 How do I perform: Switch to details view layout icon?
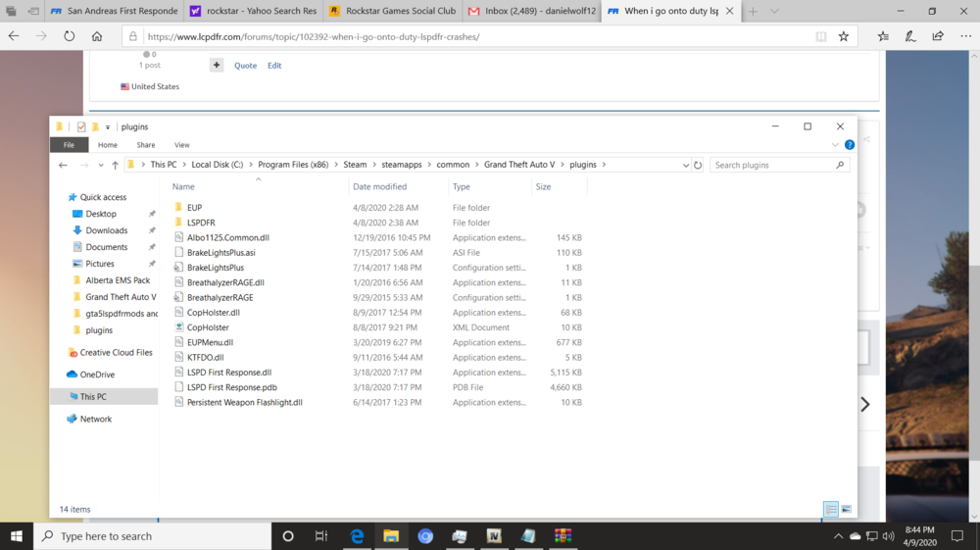(x=831, y=510)
